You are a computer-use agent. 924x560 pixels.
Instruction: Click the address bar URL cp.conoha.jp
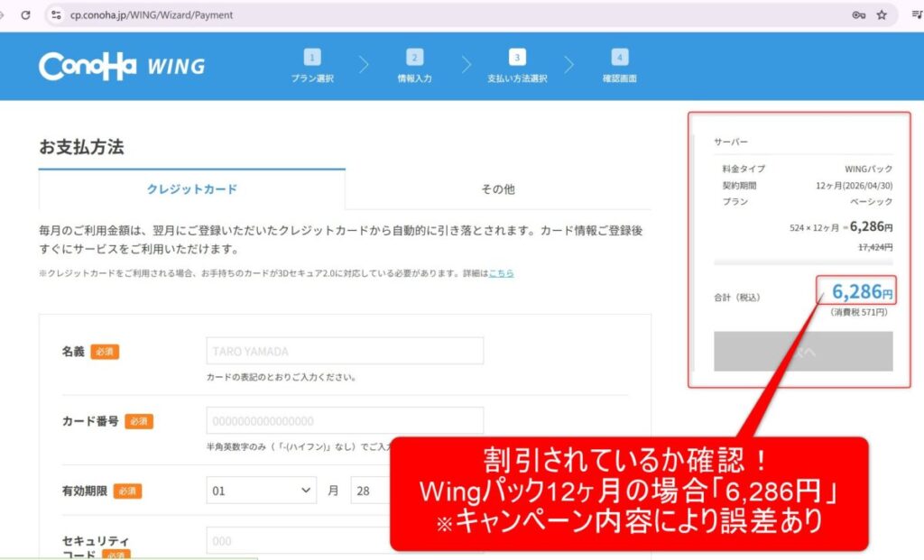[152, 14]
